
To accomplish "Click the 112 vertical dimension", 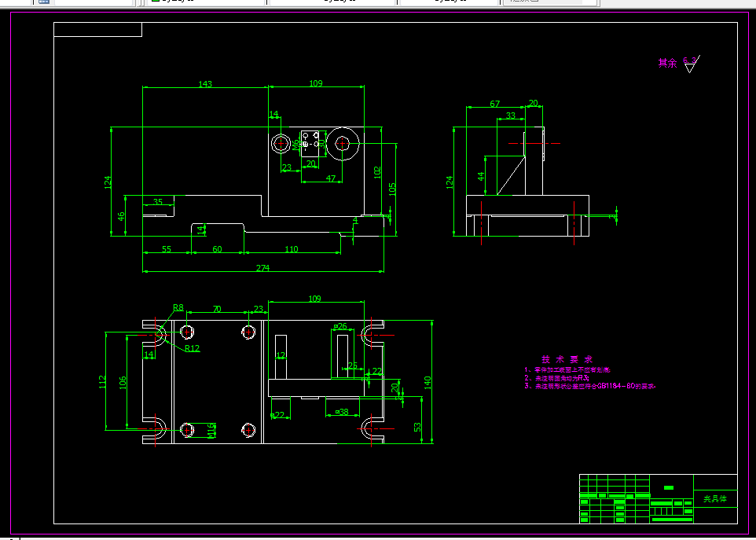I will coord(101,383).
